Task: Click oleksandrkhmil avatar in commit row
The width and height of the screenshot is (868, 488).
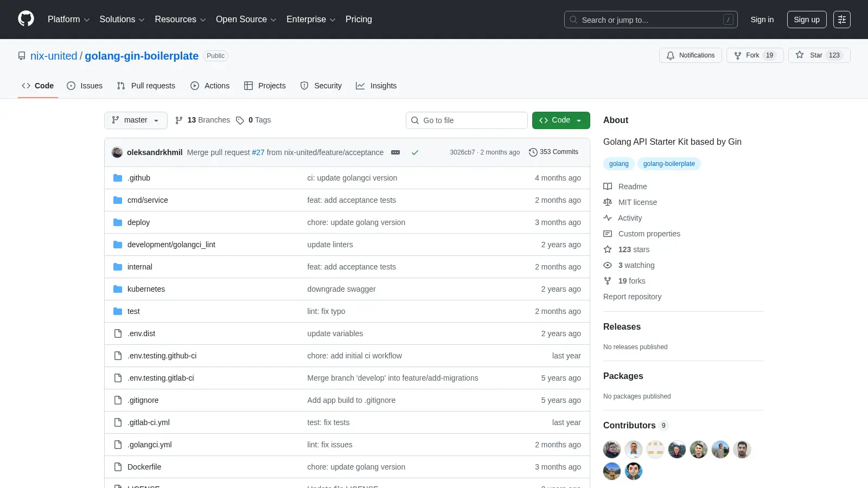Action: coord(117,152)
